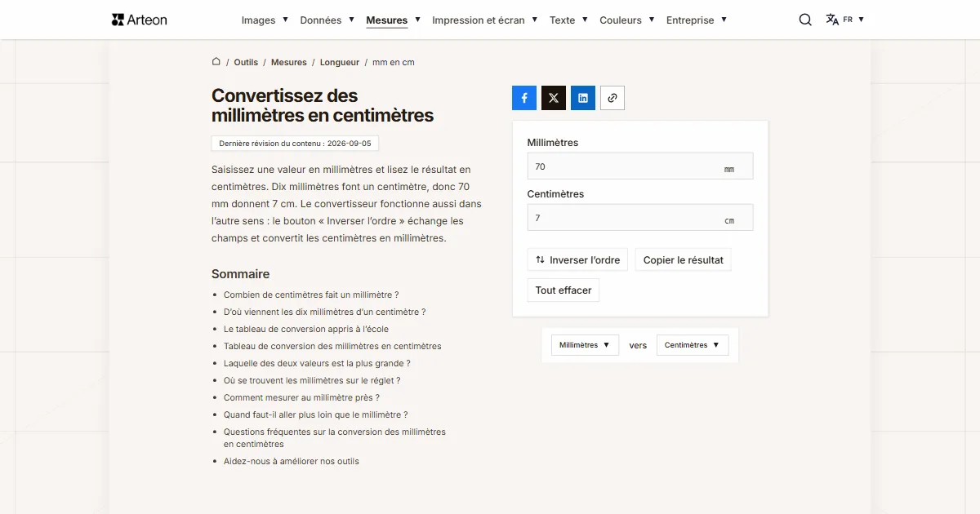Image resolution: width=980 pixels, height=514 pixels.
Task: Share the page on Facebook
Action: tap(524, 98)
